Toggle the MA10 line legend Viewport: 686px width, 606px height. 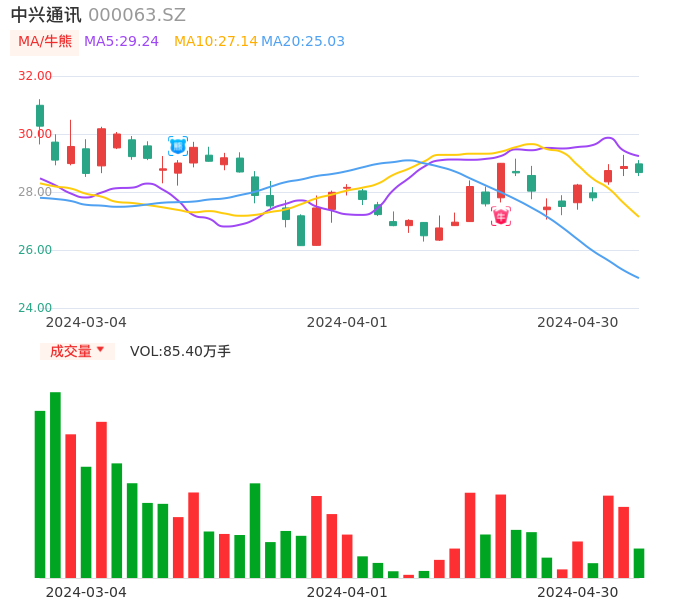[x=215, y=42]
